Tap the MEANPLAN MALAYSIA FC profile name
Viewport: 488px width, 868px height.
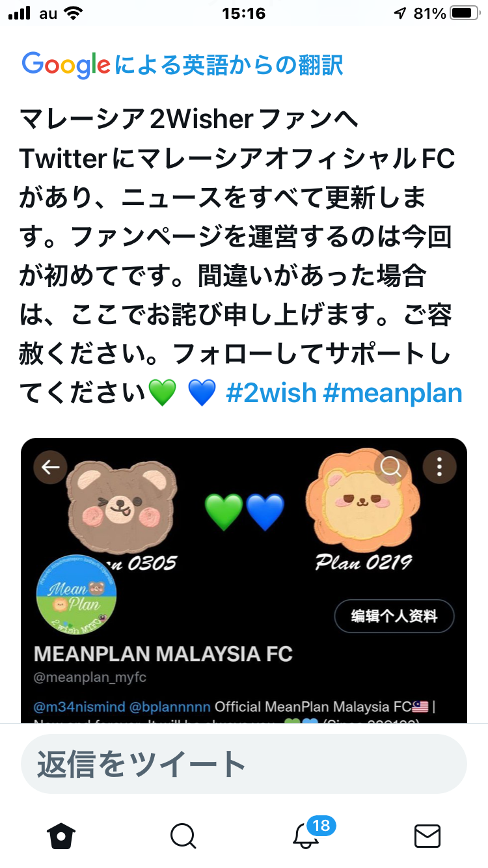tap(163, 653)
